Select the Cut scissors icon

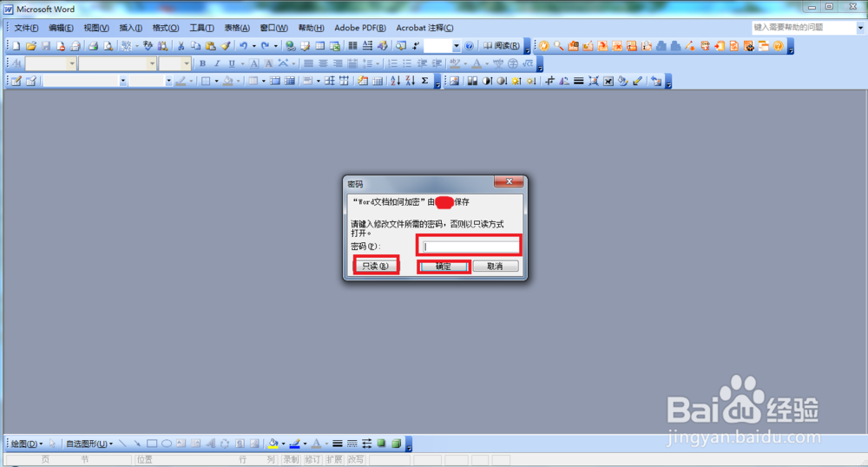(181, 46)
